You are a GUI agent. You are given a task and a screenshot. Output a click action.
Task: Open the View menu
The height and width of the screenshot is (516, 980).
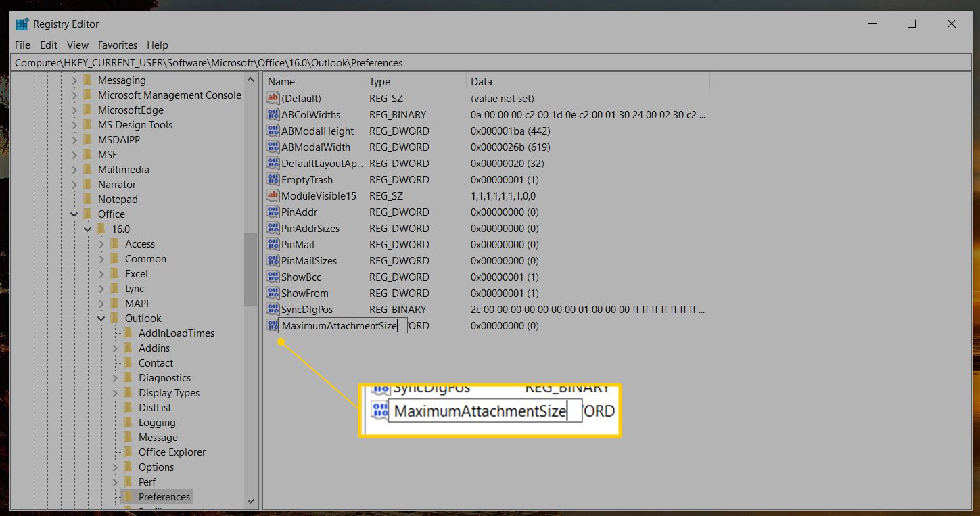[78, 45]
